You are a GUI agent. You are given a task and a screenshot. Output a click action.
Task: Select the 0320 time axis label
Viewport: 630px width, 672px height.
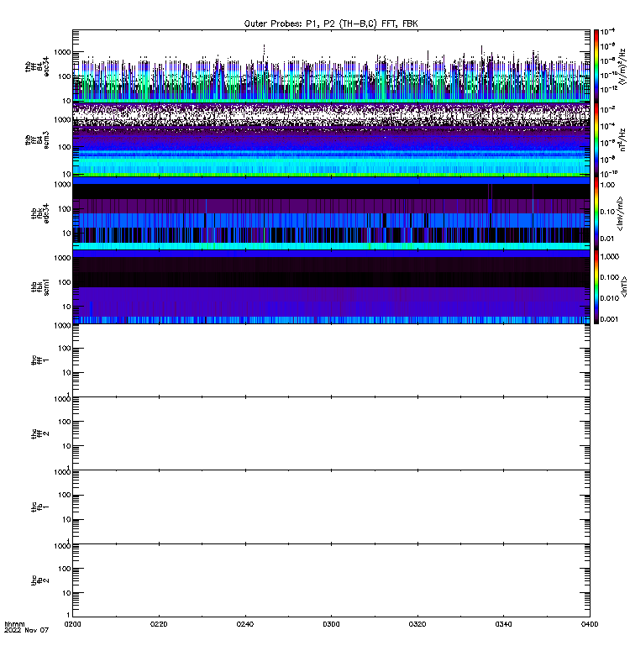[417, 624]
